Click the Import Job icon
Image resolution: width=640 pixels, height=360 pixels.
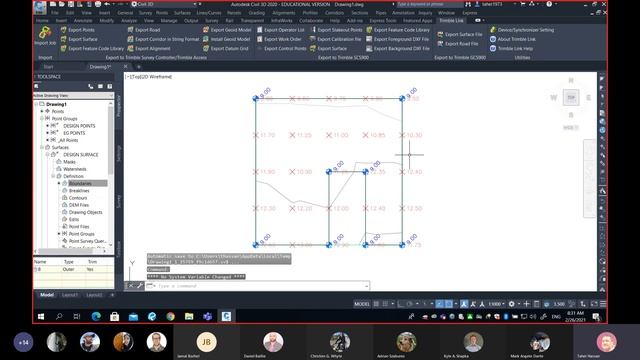45,33
